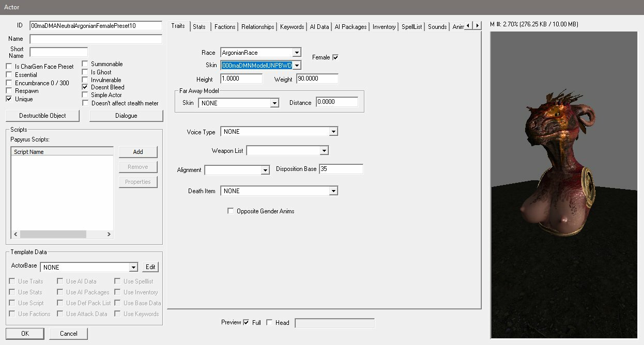
Task: Uncheck Doesnt Bleed checkbox
Action: 85,87
